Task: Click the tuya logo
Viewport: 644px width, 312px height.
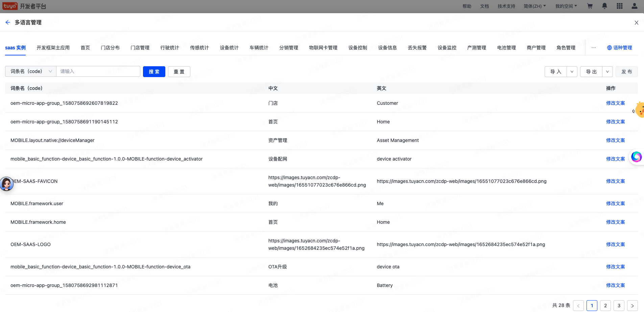Action: point(10,6)
